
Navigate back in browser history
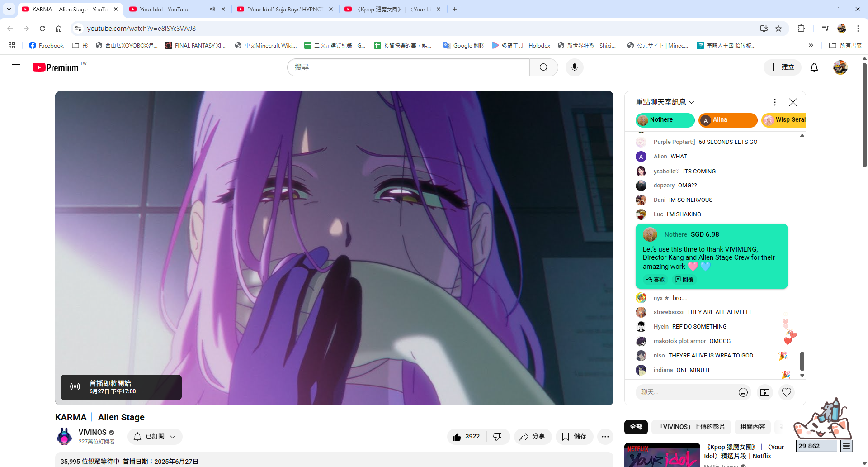(x=10, y=29)
